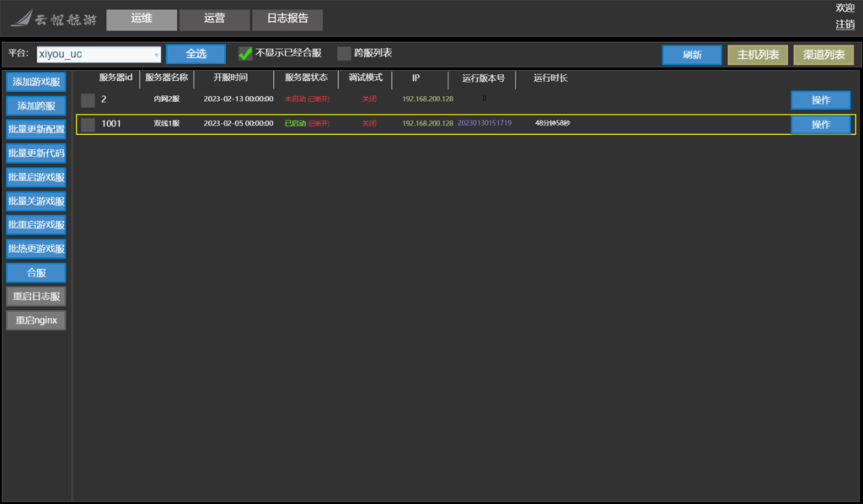Select 批量更新配置 in the sidebar
This screenshot has height=504, width=863.
coord(36,130)
